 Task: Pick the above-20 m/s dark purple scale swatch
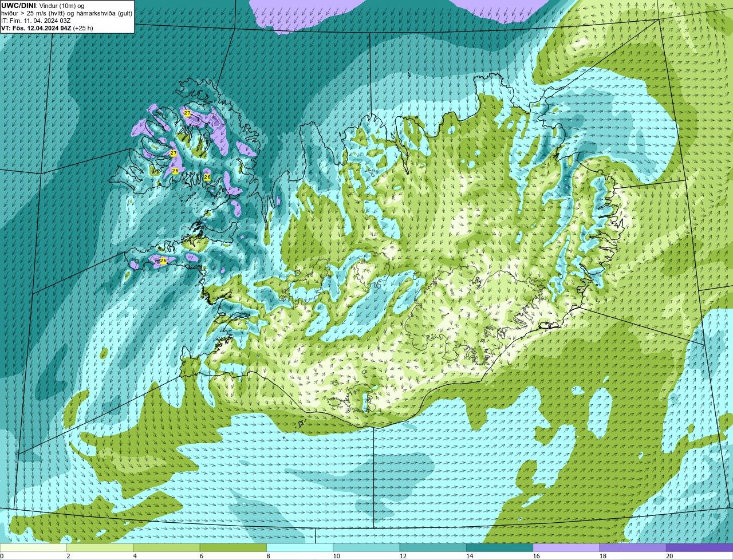coord(699,547)
